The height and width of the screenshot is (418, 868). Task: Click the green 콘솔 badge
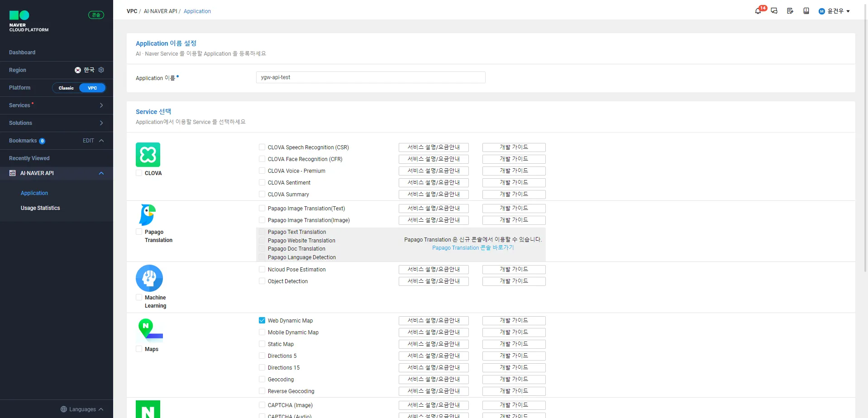click(x=96, y=15)
